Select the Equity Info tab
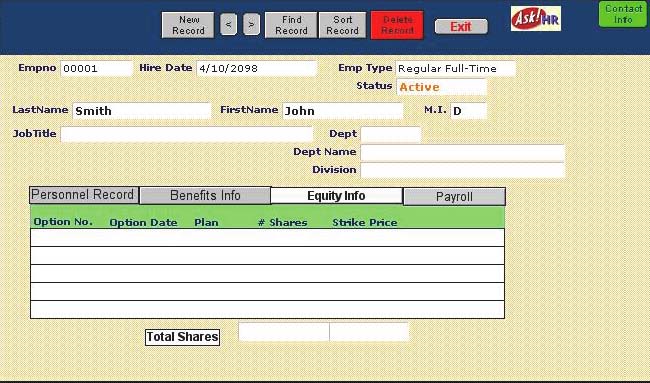Screen dimensions: 650x383 point(336,196)
